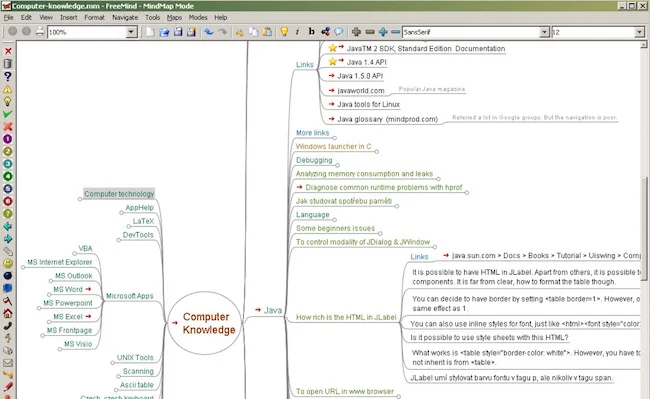Click the Paste clipboard icon
This screenshot has width=650, height=399.
pos(267,32)
